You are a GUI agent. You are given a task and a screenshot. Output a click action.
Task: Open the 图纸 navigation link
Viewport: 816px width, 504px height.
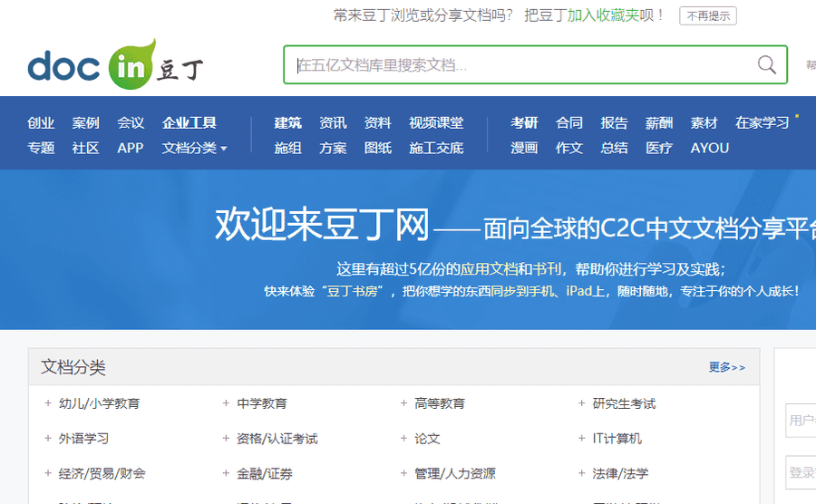click(378, 149)
